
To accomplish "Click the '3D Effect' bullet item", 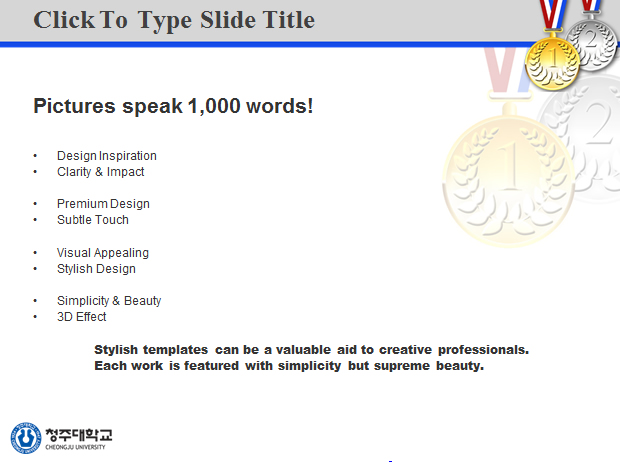I will (x=81, y=317).
